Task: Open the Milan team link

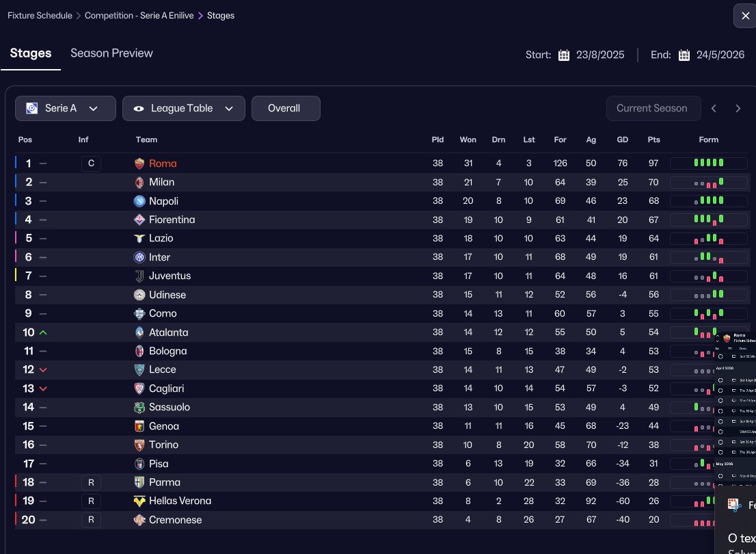Action: coord(161,182)
